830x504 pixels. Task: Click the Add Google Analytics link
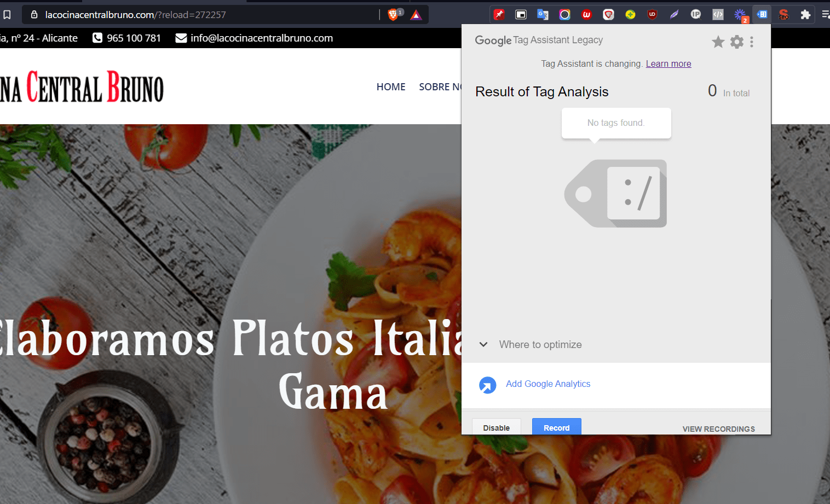[x=548, y=384]
